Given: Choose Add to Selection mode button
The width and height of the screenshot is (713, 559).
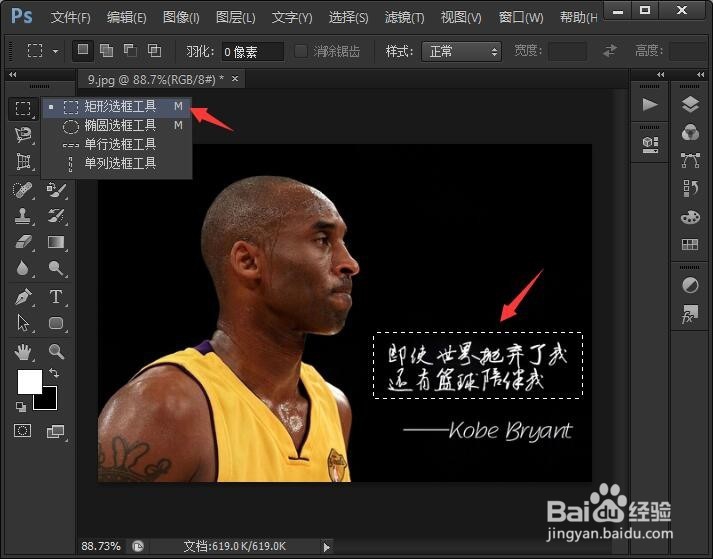Looking at the screenshot, I should coord(106,50).
